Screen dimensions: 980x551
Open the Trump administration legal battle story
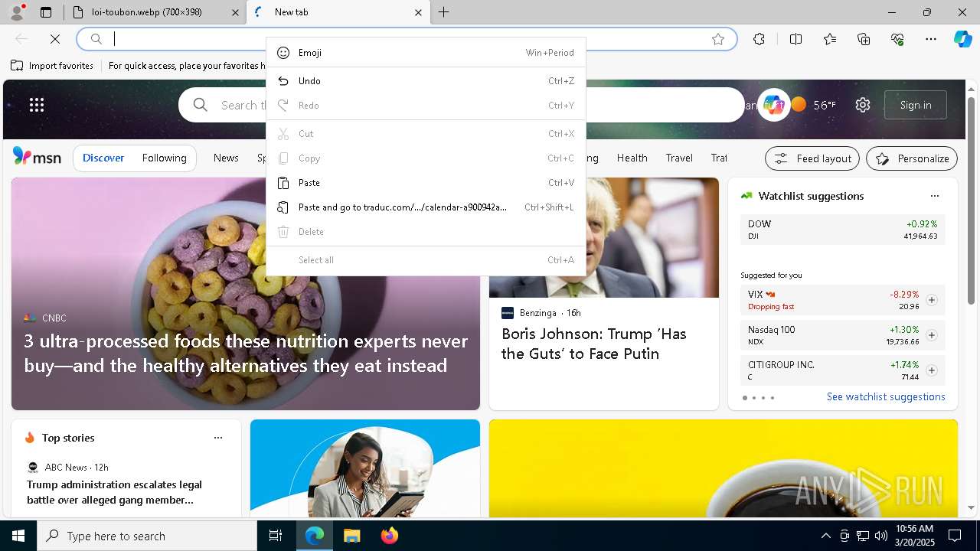(115, 492)
